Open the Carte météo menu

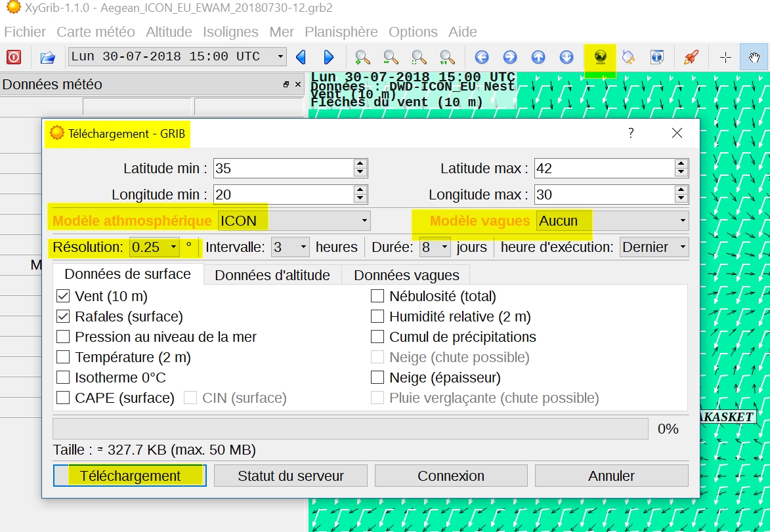[x=96, y=32]
